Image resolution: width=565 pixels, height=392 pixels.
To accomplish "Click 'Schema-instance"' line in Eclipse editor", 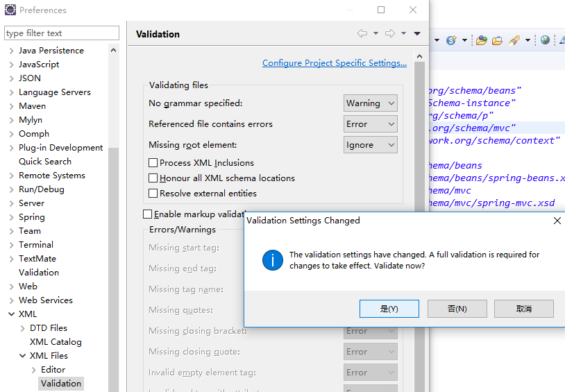I will 472,103.
